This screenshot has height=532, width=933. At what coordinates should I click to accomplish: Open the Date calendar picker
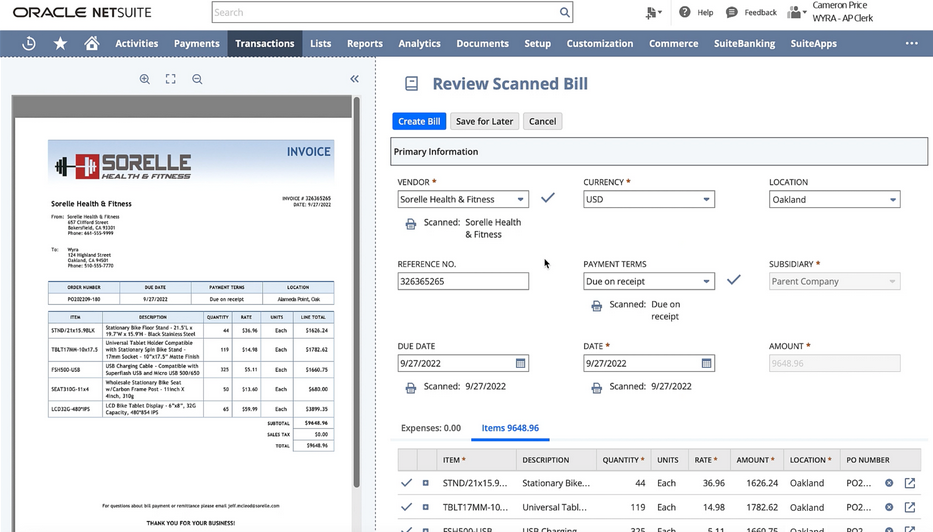[706, 363]
